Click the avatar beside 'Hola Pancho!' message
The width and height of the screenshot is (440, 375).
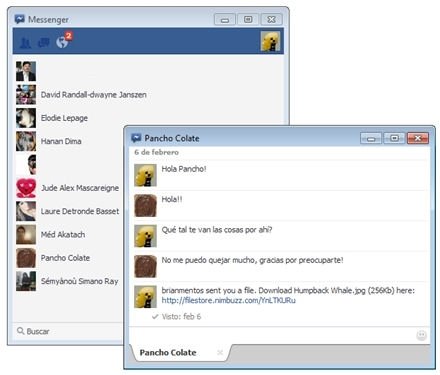pos(145,175)
